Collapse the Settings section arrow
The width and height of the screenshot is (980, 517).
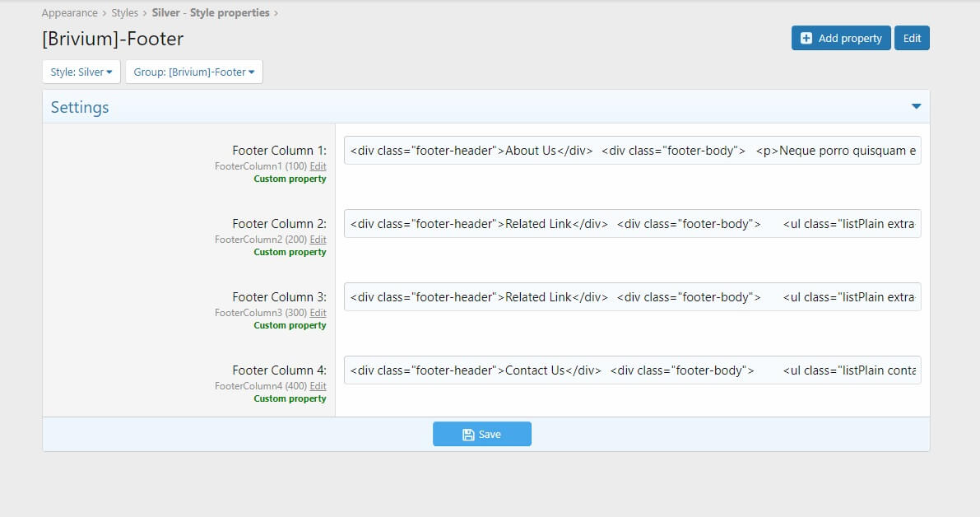[916, 107]
